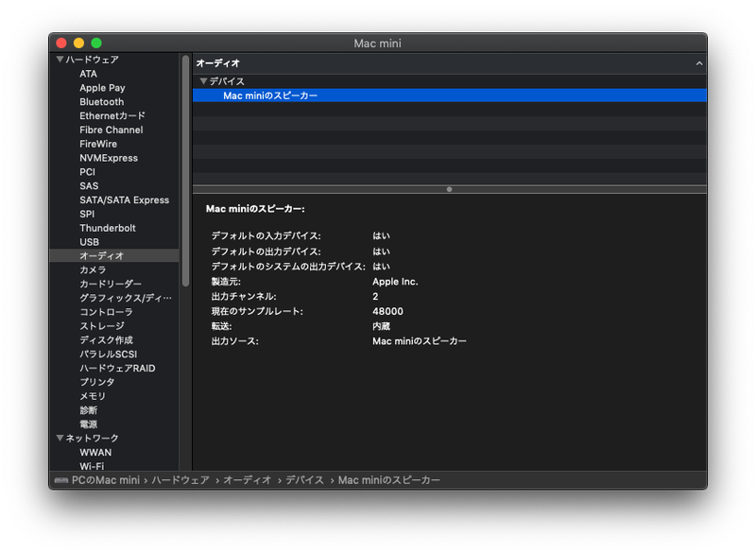Viewport: 756px width, 554px height.
Task: Open Wi-Fi under ネットワーク
Action: 92,466
